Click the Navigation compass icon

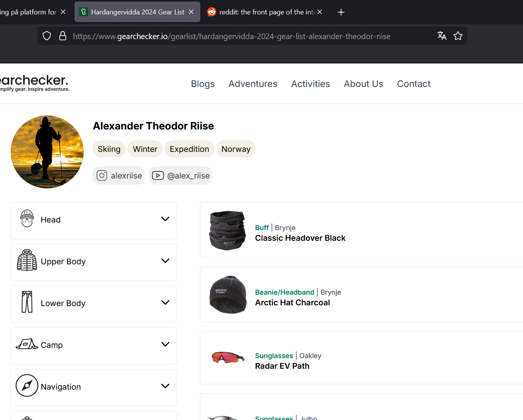27,385
